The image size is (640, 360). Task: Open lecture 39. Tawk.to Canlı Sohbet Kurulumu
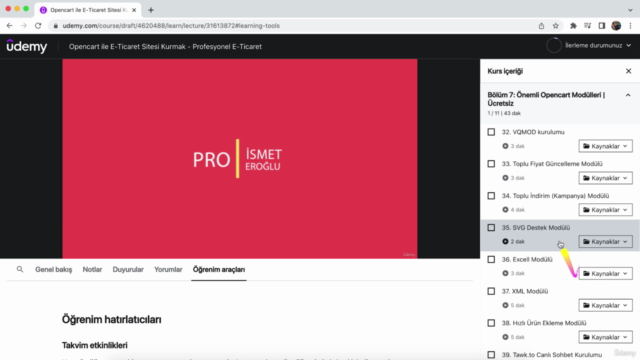[552, 355]
